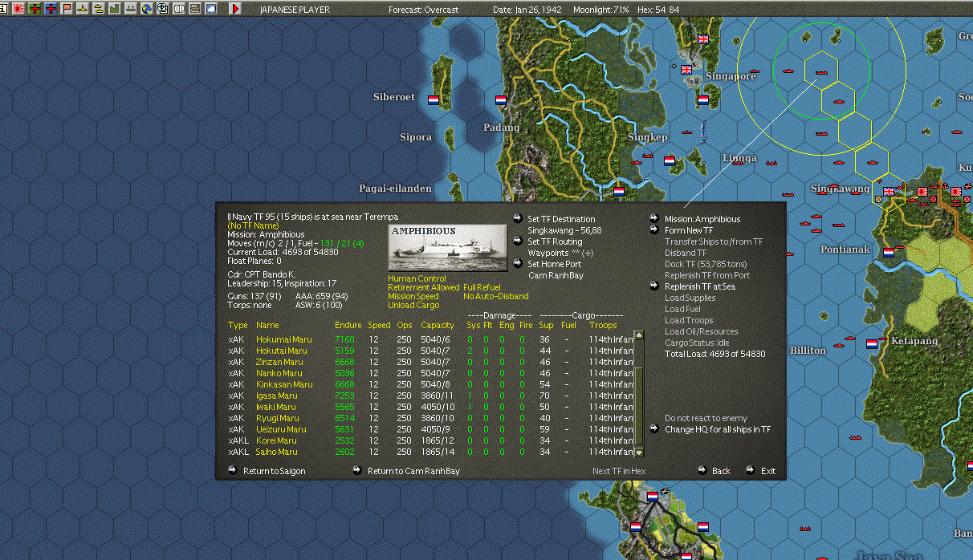Viewport: 973px width, 560px height.
Task: Sort ship list by Endure column
Action: click(348, 326)
